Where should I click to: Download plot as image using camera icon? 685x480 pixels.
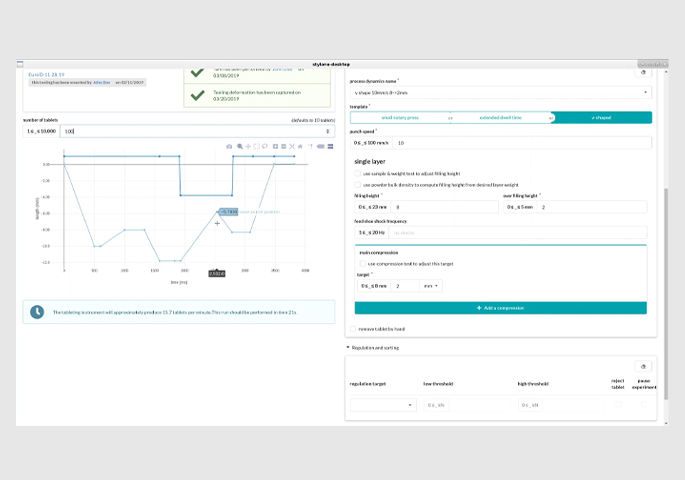coord(229,146)
